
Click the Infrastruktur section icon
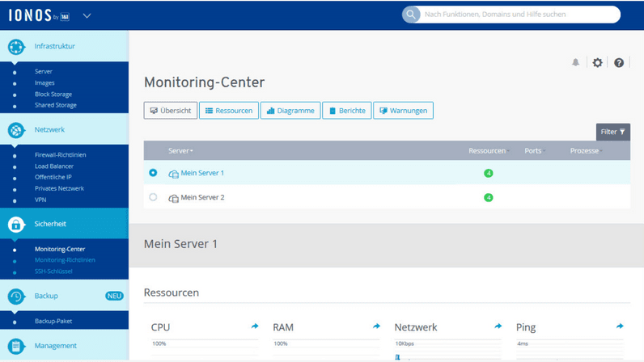(x=16, y=47)
